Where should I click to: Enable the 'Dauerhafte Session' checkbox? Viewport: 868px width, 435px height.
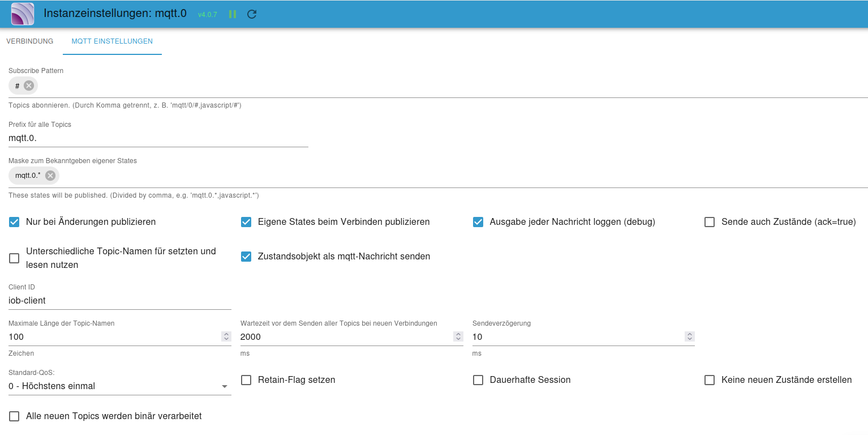pyautogui.click(x=478, y=380)
